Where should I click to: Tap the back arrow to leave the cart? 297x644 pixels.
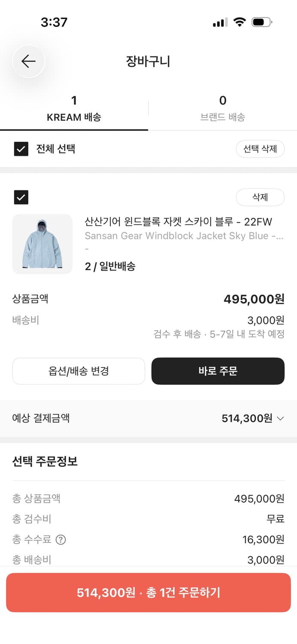coord(28,61)
